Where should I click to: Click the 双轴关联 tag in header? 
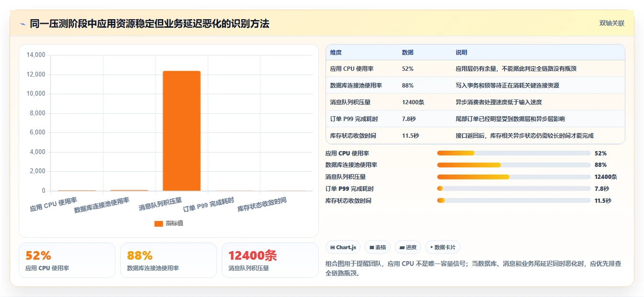tap(611, 23)
